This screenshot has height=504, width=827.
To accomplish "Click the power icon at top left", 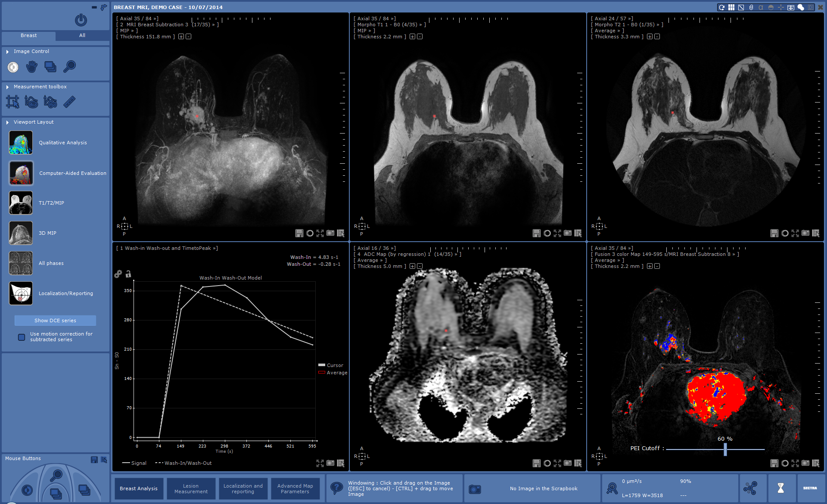I will pyautogui.click(x=81, y=20).
